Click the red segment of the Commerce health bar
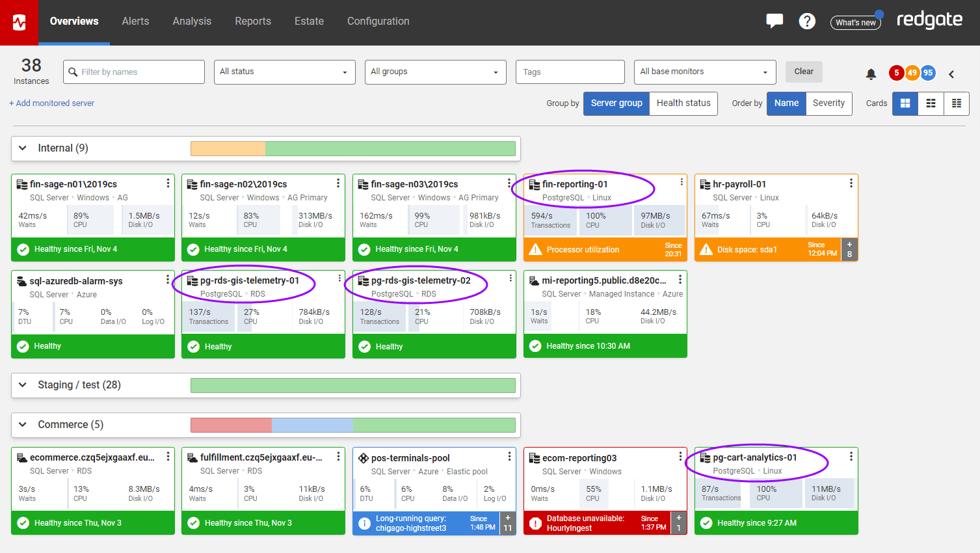The height and width of the screenshot is (553, 980). pyautogui.click(x=230, y=425)
